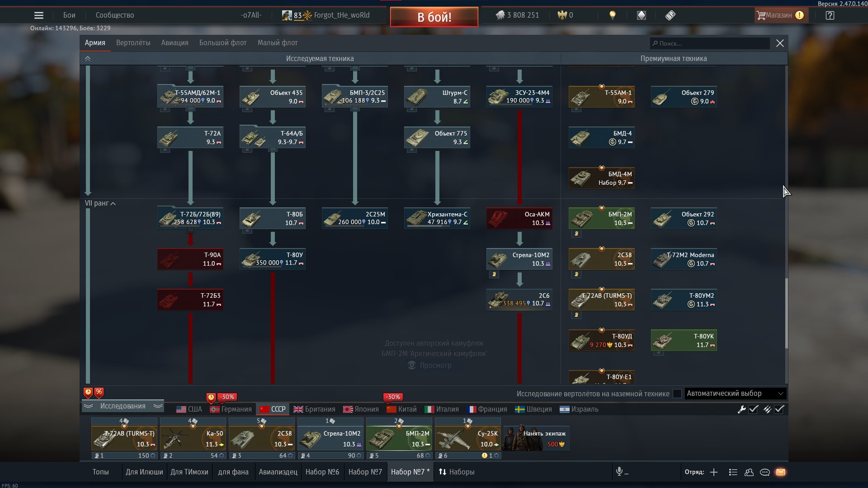The height and width of the screenshot is (488, 868).
Task: Expand the Исследования panel toggle
Action: [123, 406]
